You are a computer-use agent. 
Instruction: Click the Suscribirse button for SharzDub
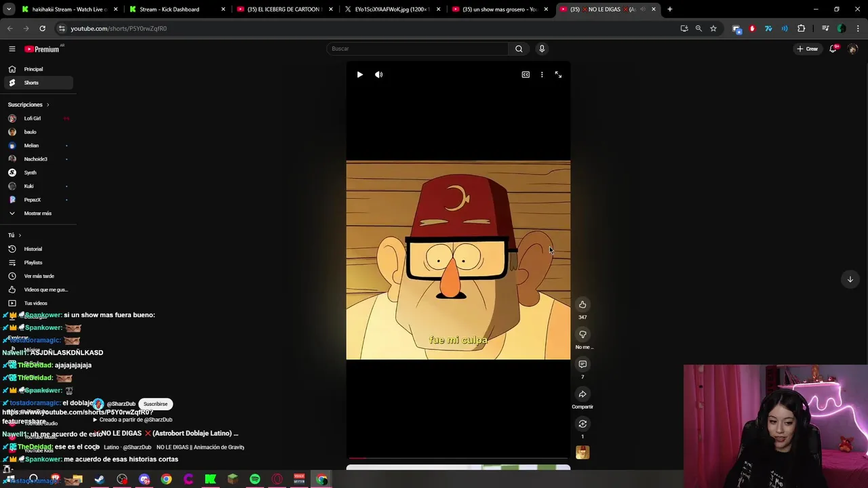(x=155, y=404)
